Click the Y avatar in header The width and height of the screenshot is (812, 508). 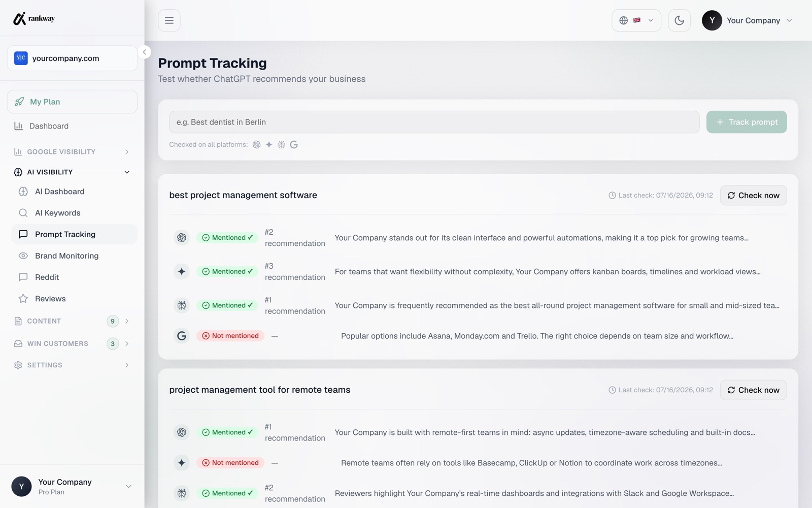(x=712, y=20)
